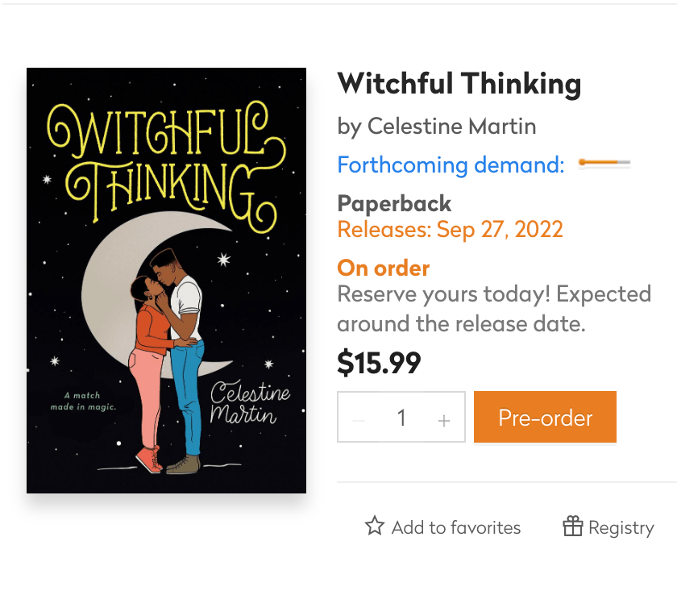Decrease quantity with the minus button

tap(359, 419)
